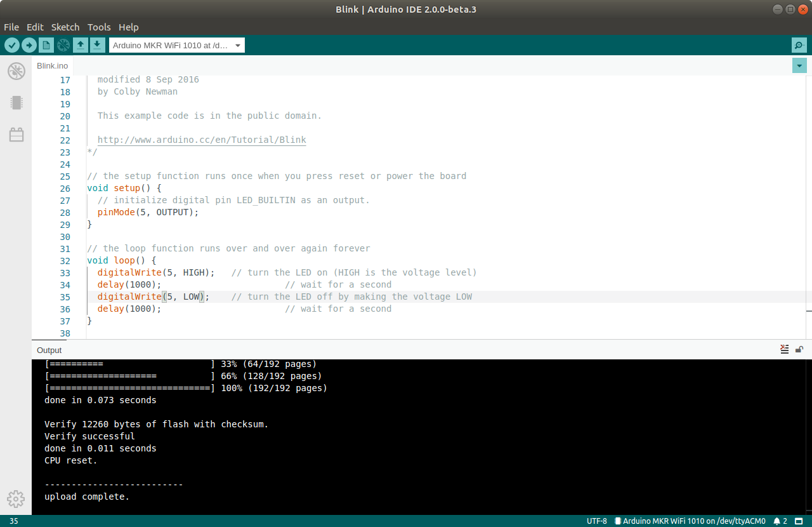
Task: Click the 33% (64/192 pages) progress line
Action: [181, 364]
